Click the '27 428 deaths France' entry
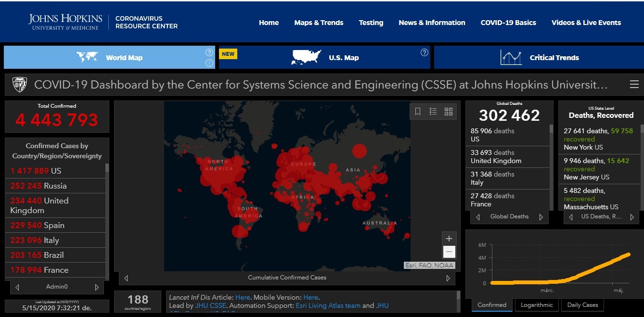Screen dimensions: 644x317 coord(508,200)
